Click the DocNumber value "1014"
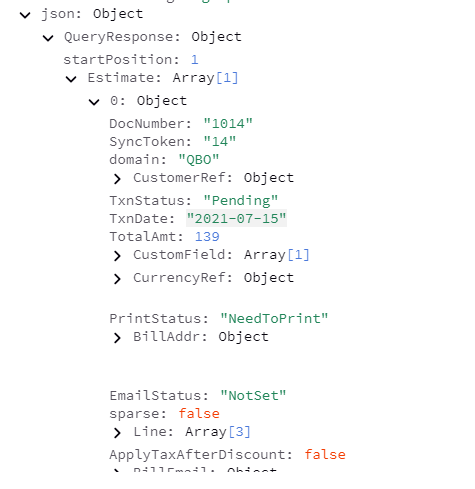 coord(228,124)
